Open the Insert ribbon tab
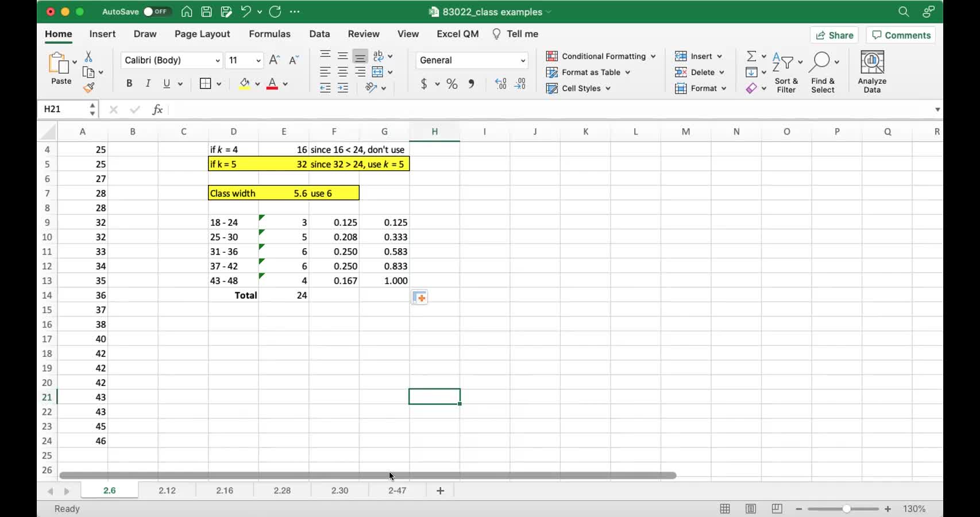 click(102, 34)
